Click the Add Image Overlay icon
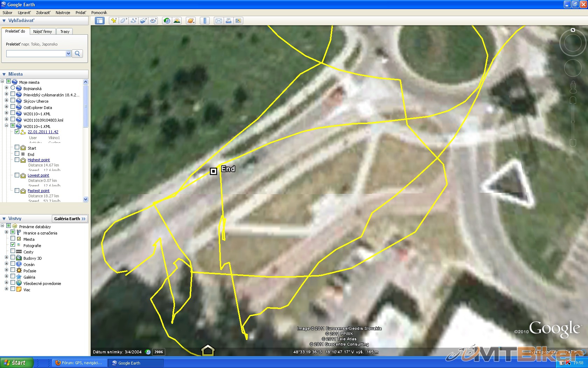 143,21
